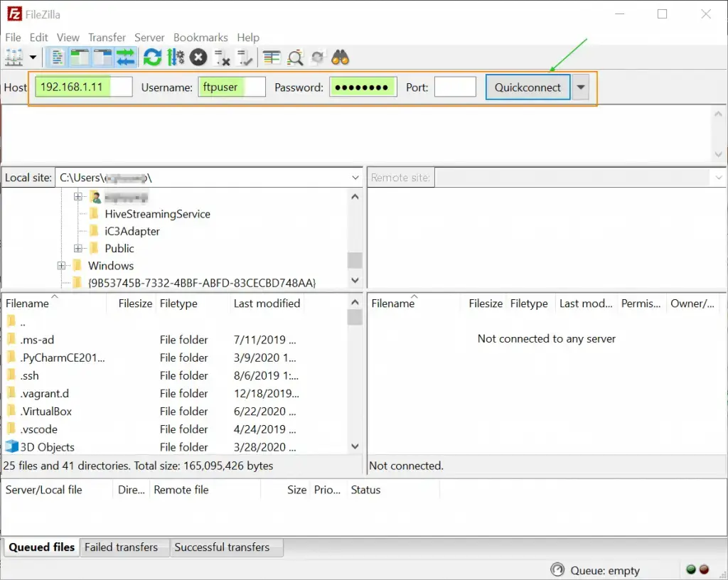Open the Quickconnect history dropdown
The width and height of the screenshot is (728, 580).
click(581, 87)
